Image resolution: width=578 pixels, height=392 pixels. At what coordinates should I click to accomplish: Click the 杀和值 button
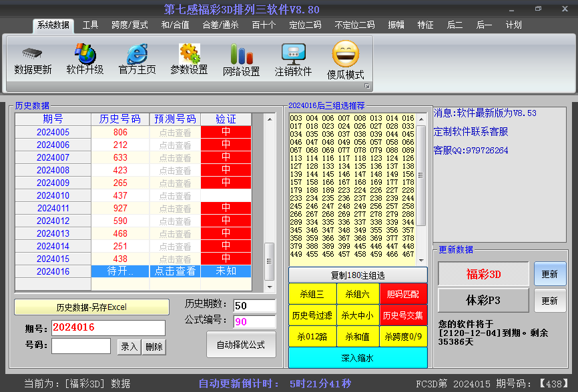click(x=358, y=337)
